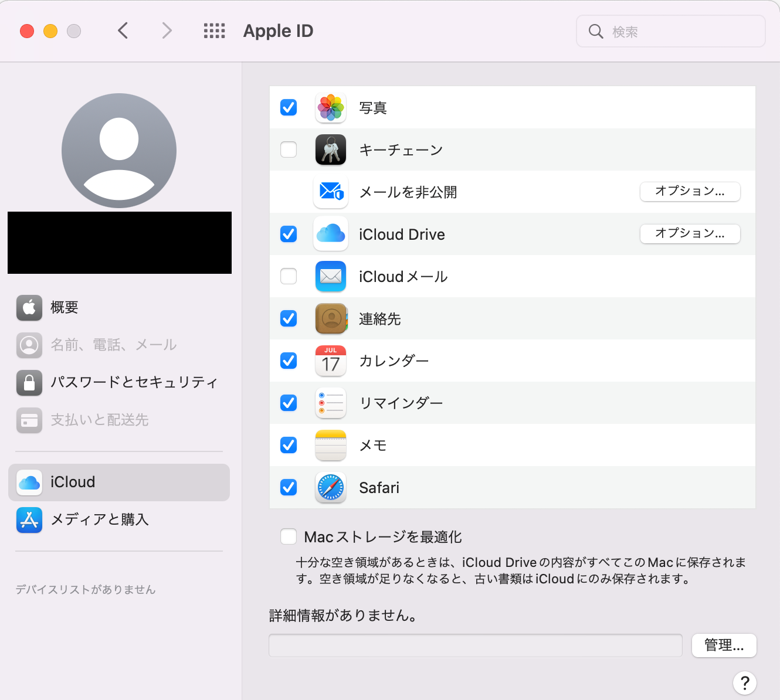Screen dimensions: 780x700
Task: Click the padlock icon for password security
Action: pos(29,383)
